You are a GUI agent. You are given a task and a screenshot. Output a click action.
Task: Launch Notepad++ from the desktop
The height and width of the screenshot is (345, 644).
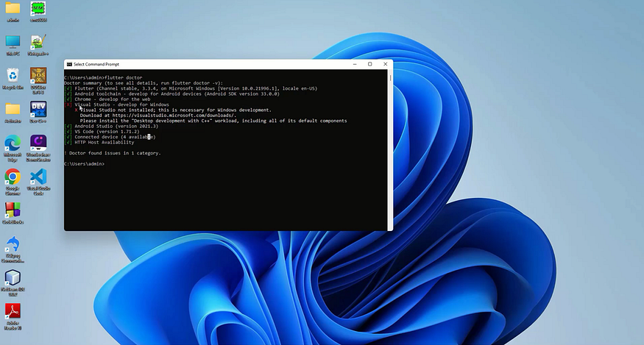38,45
